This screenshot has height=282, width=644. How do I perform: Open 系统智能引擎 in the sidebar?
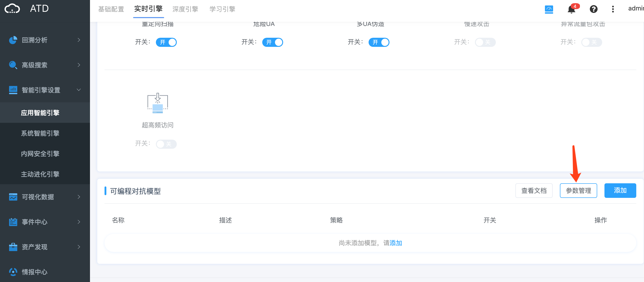tap(45, 133)
